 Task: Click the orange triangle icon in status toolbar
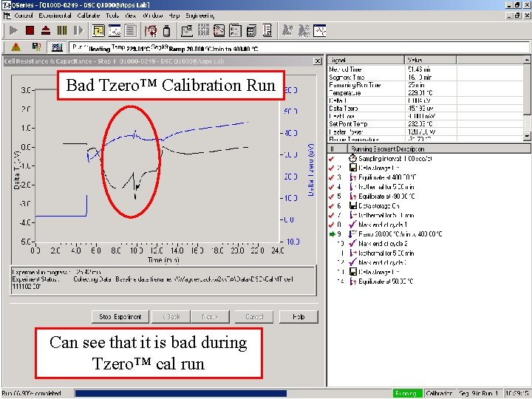(x=16, y=47)
